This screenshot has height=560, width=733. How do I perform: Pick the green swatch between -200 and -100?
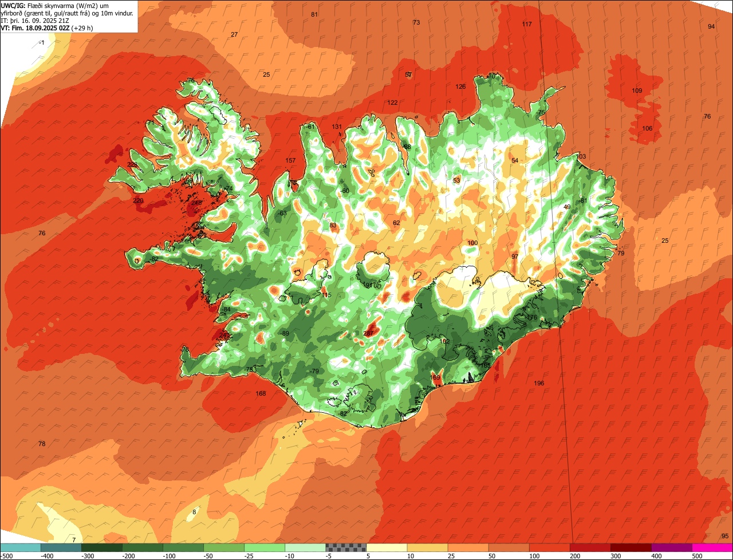click(143, 547)
